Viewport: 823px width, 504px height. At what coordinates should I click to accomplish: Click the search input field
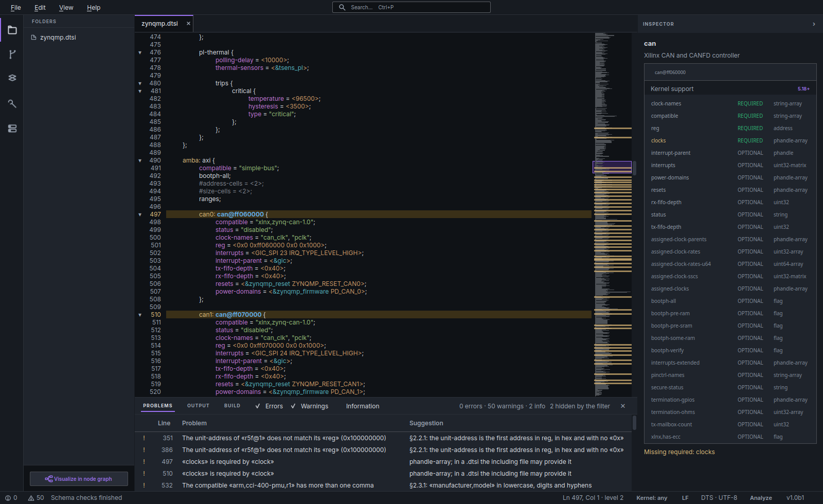(x=411, y=7)
